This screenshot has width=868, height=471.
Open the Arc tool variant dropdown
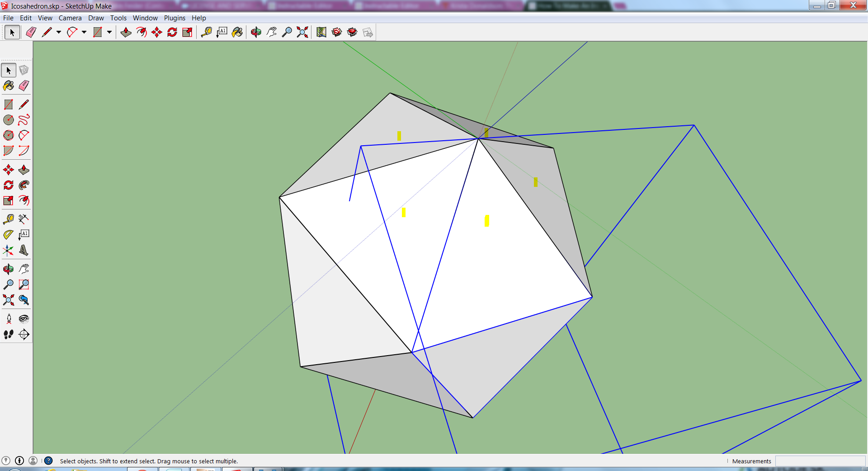[x=85, y=32]
